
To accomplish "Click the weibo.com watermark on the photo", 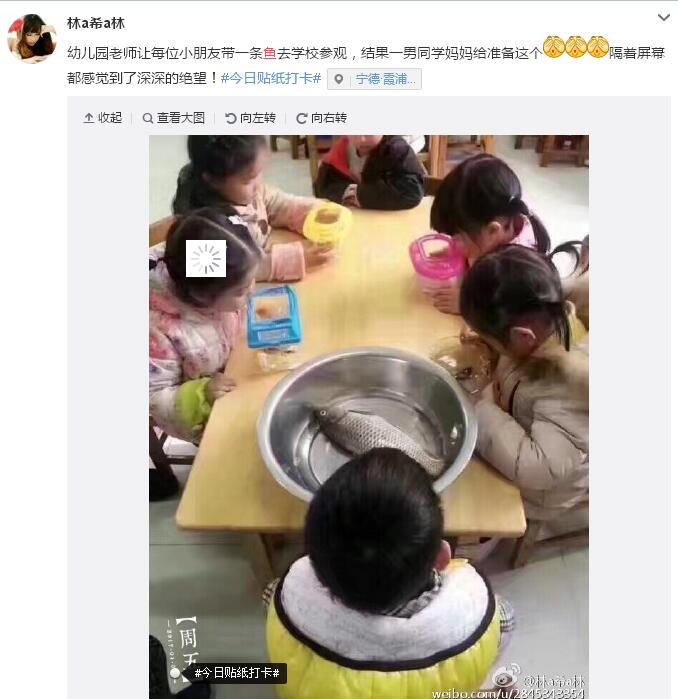I will click(x=508, y=693).
